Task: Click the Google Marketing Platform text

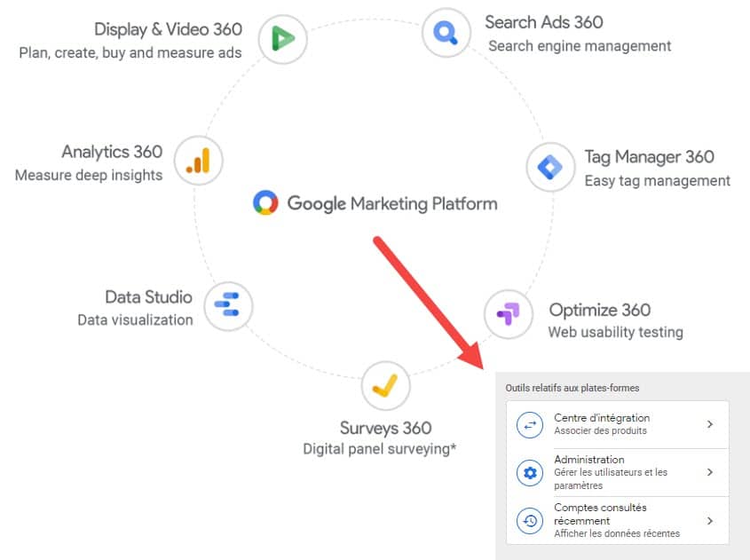Action: click(x=392, y=204)
